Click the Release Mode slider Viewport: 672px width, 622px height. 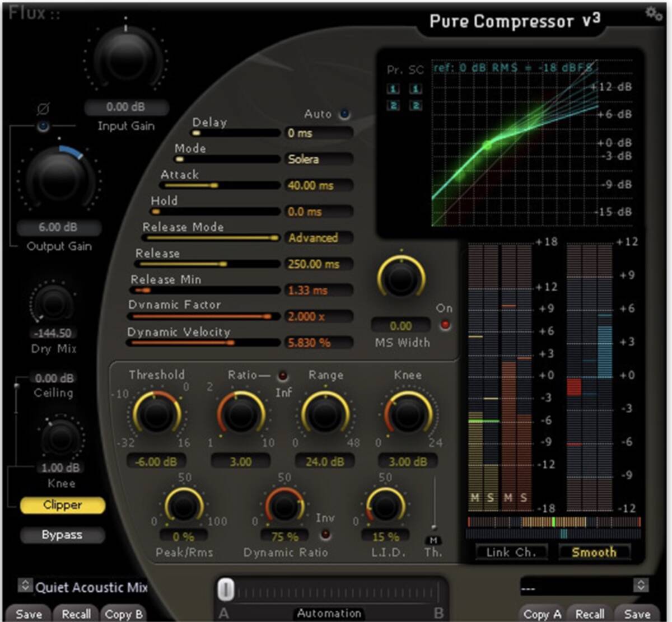point(211,238)
